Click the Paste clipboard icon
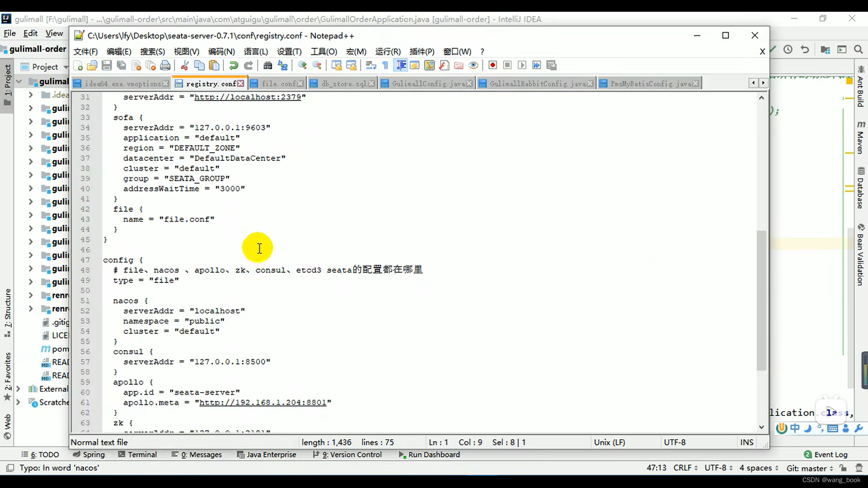868x488 pixels. 214,66
